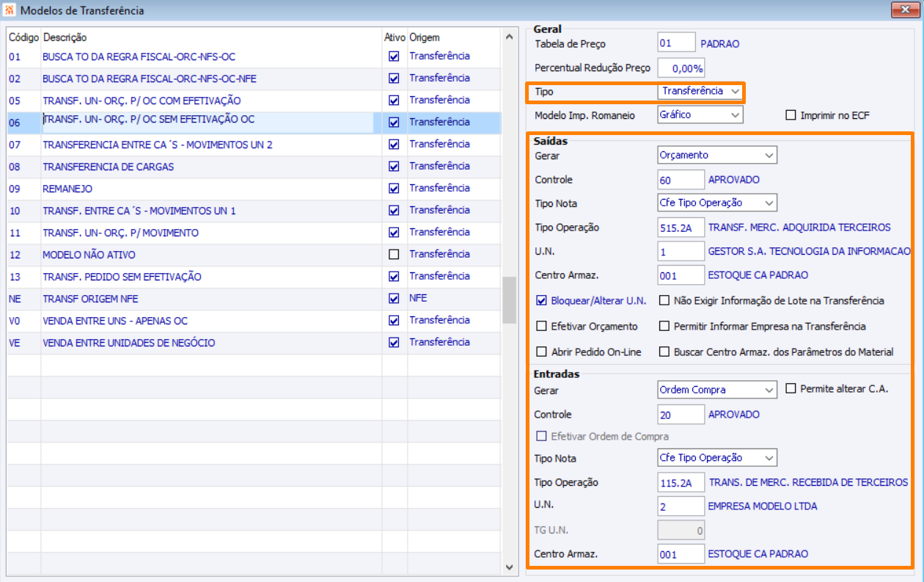Check Efetivar Orçamento option
The width and height of the screenshot is (924, 582).
click(x=542, y=326)
